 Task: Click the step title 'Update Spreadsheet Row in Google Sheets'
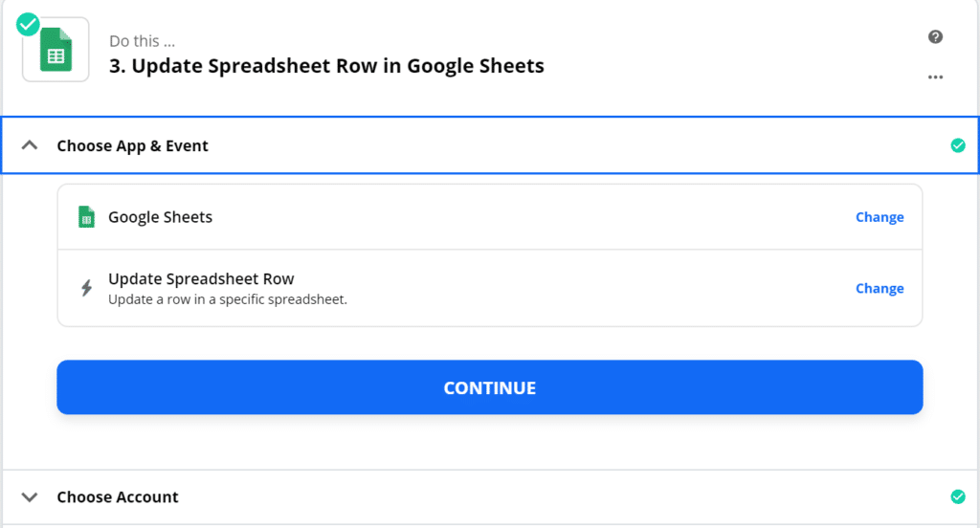tap(326, 66)
